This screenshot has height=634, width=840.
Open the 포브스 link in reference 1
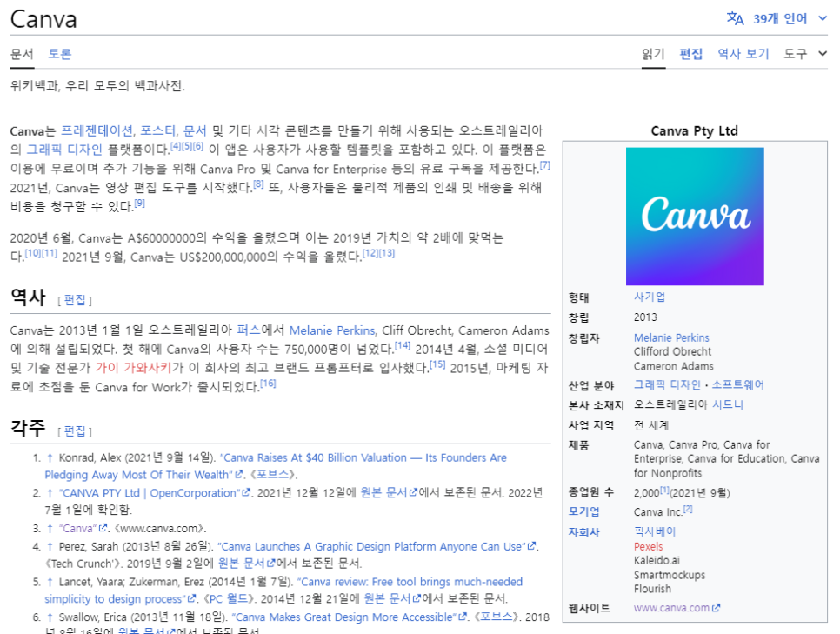[273, 475]
